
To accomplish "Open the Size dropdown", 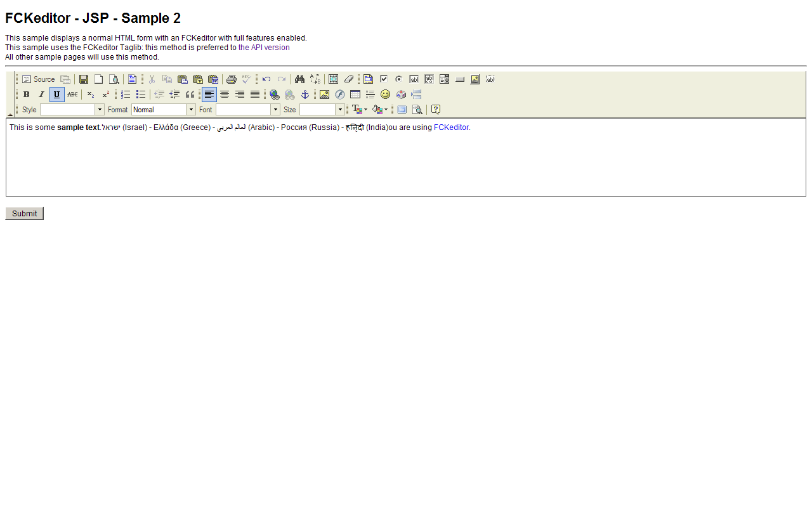I will tap(341, 110).
